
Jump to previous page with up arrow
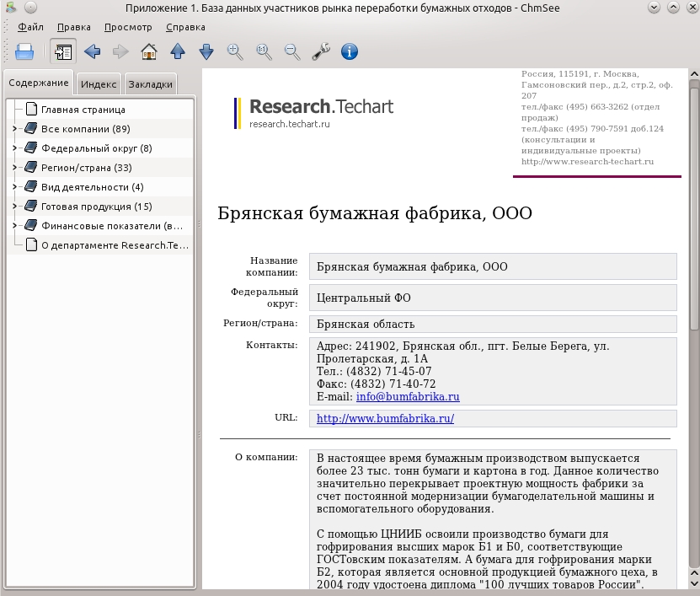pyautogui.click(x=178, y=51)
